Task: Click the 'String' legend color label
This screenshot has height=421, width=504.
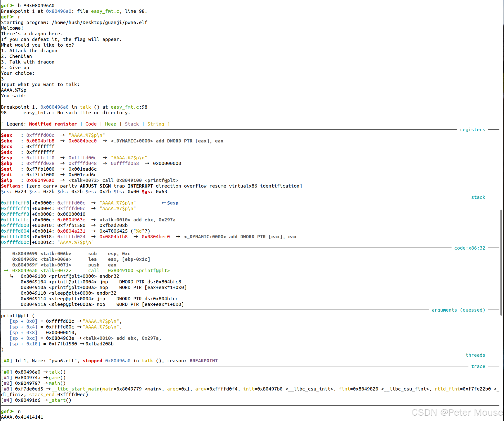Action: [156, 124]
